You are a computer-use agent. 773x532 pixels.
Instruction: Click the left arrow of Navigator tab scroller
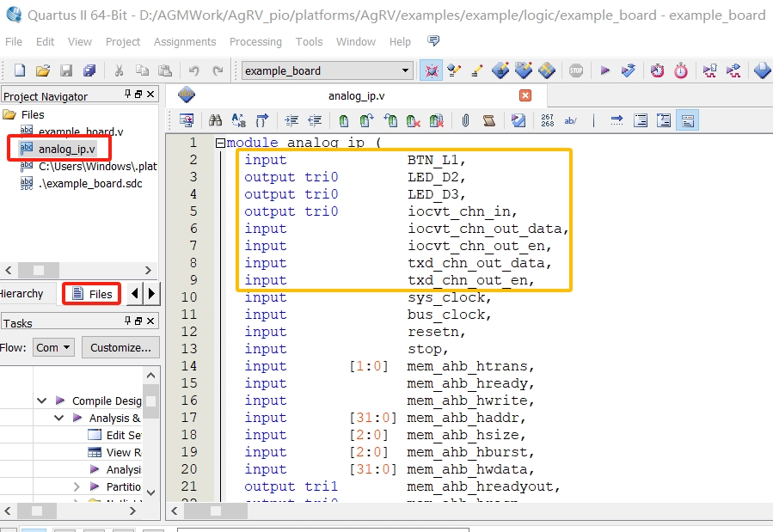tap(135, 294)
